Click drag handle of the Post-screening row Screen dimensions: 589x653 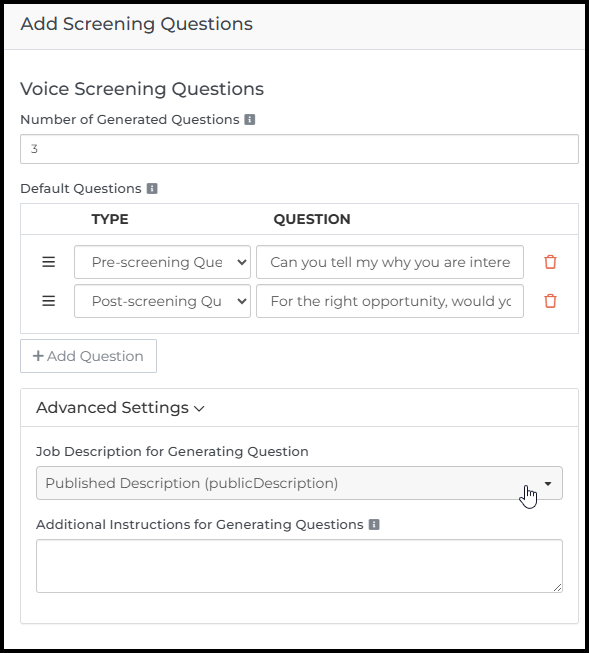tap(49, 301)
